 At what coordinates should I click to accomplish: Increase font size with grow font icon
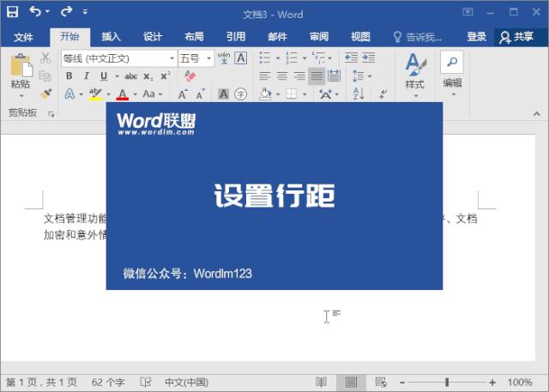coord(183,93)
